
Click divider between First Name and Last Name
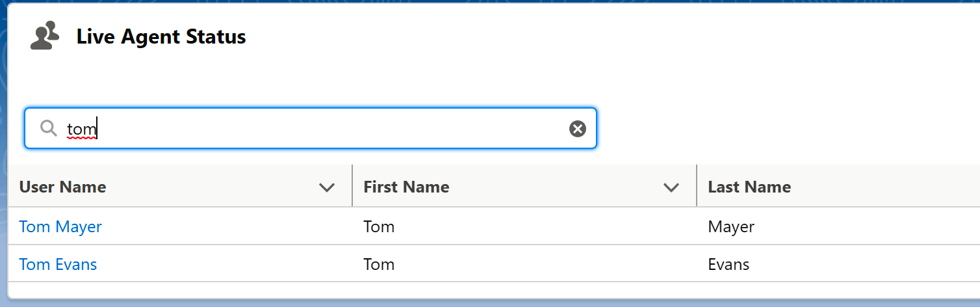[x=697, y=186]
